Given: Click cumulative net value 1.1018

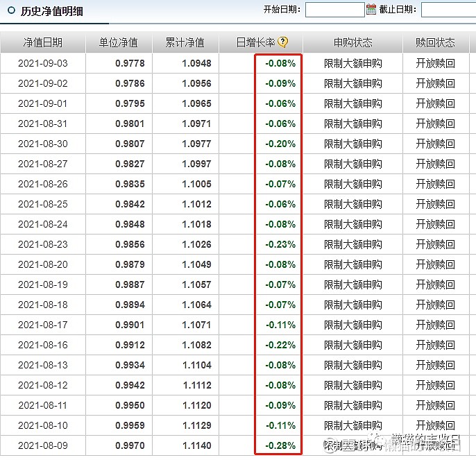Looking at the screenshot, I should coord(197,224).
